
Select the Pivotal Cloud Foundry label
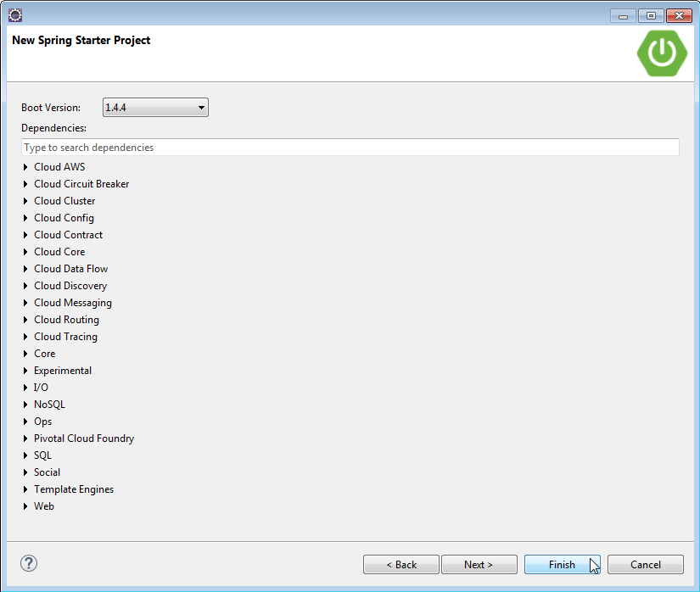(x=84, y=438)
